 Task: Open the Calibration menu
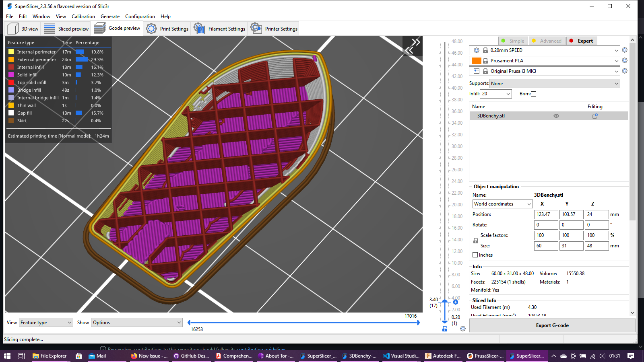coord(83,16)
